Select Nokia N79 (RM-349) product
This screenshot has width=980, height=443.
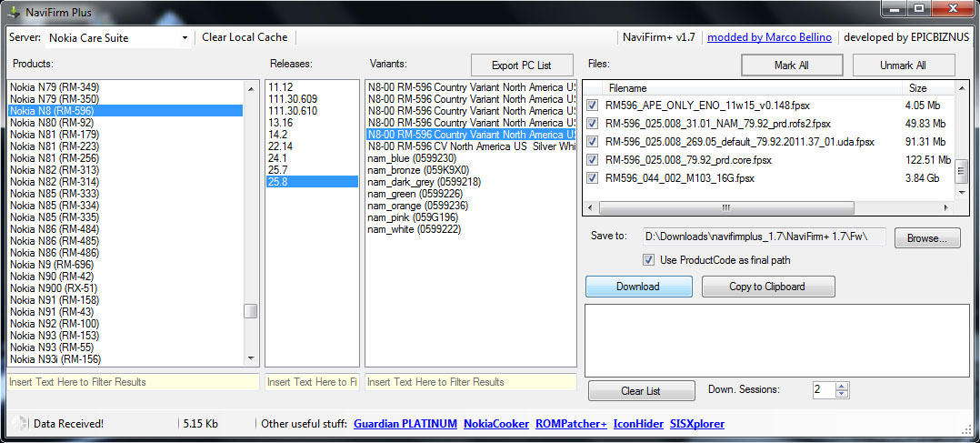click(x=125, y=87)
